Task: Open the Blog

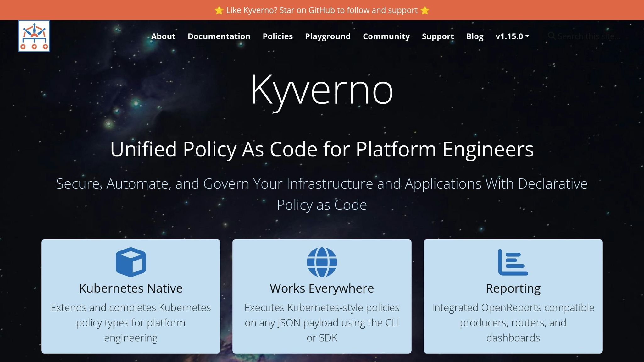Action: [475, 36]
